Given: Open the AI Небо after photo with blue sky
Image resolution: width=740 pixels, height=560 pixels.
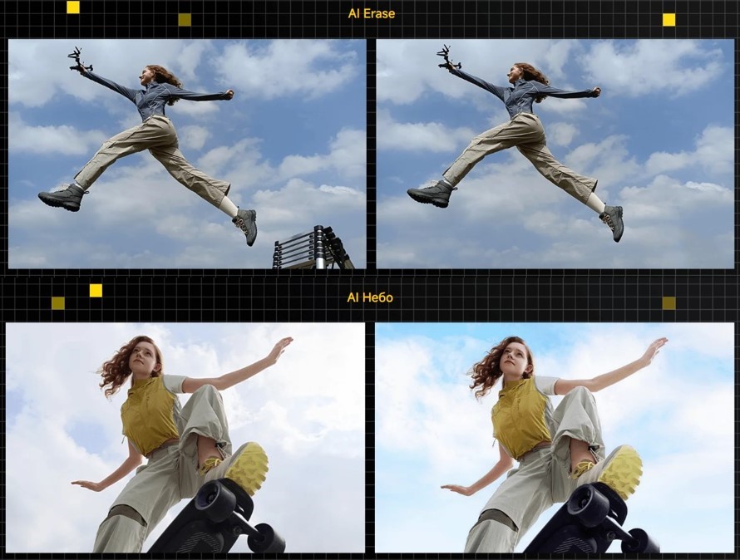Looking at the screenshot, I should coord(555,437).
